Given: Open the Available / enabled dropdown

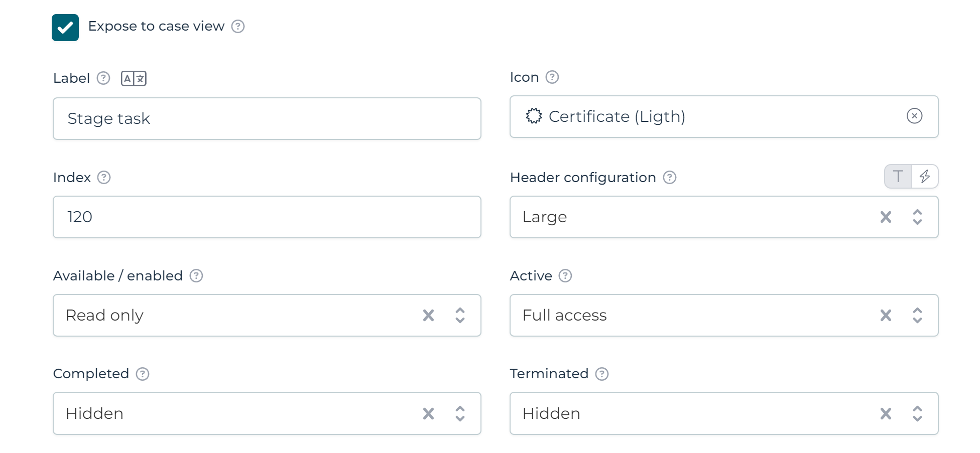Looking at the screenshot, I should pos(460,316).
